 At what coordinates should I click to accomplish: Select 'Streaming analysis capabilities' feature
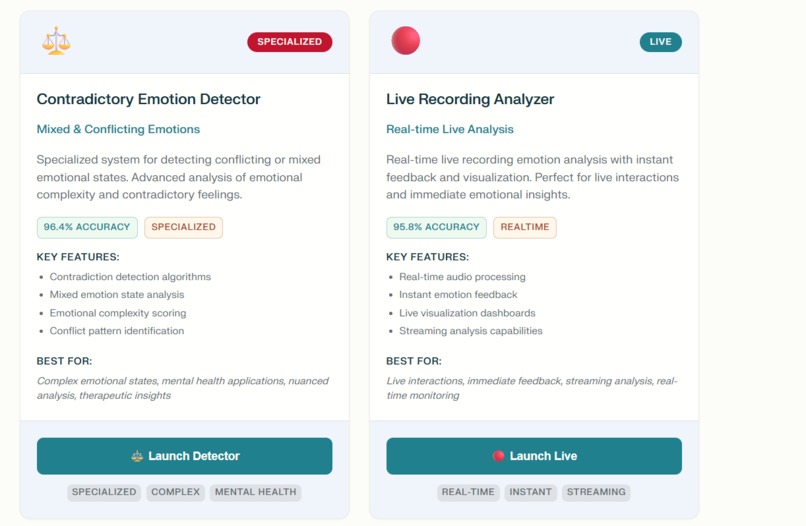click(471, 331)
